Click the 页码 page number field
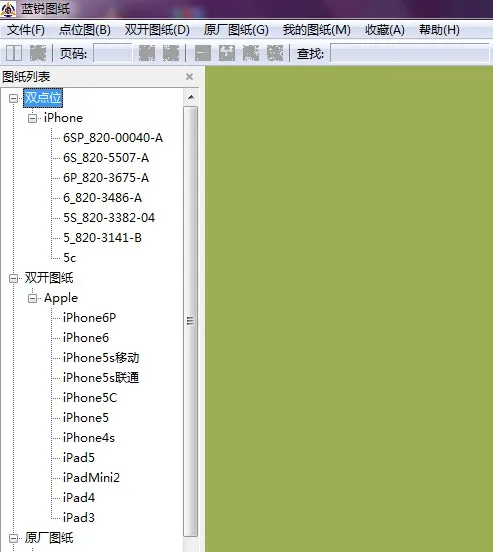Viewport: 493px width, 552px height. click(113, 54)
